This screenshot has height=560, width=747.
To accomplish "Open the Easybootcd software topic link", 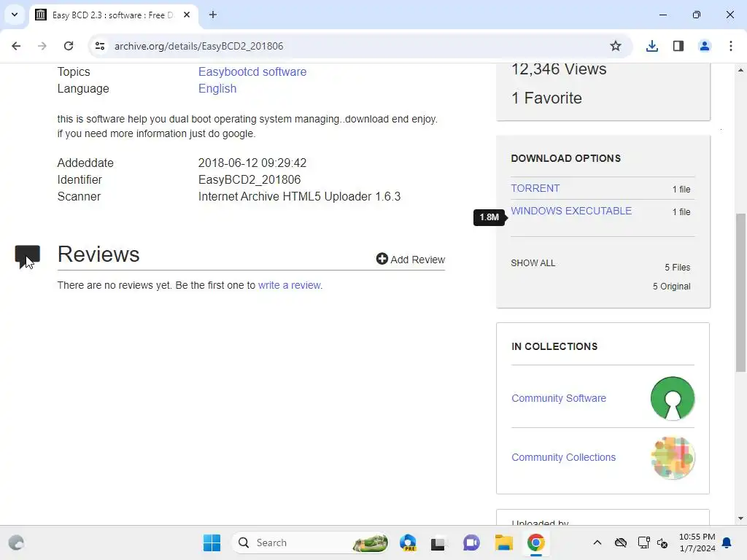I will click(252, 72).
